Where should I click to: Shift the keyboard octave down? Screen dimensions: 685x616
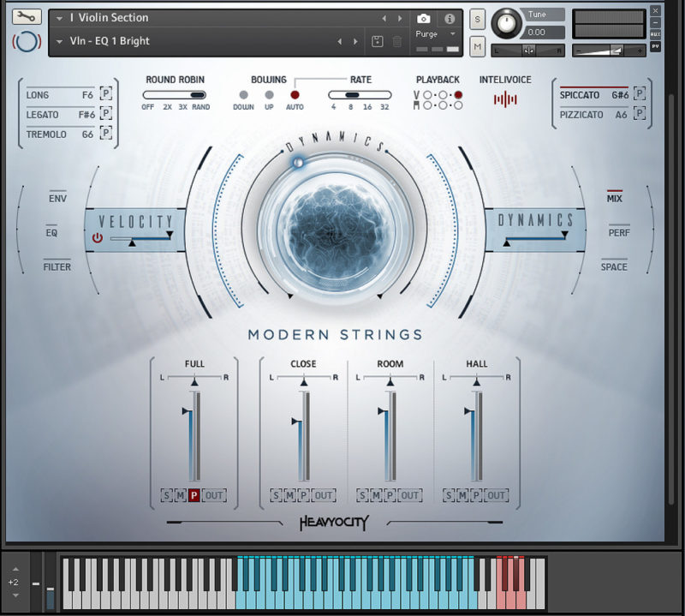[x=15, y=595]
